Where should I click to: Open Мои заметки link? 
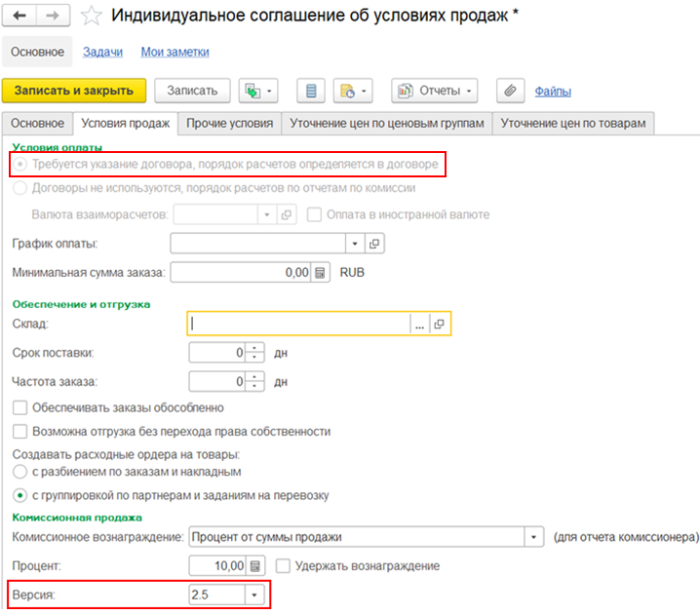[x=175, y=53]
